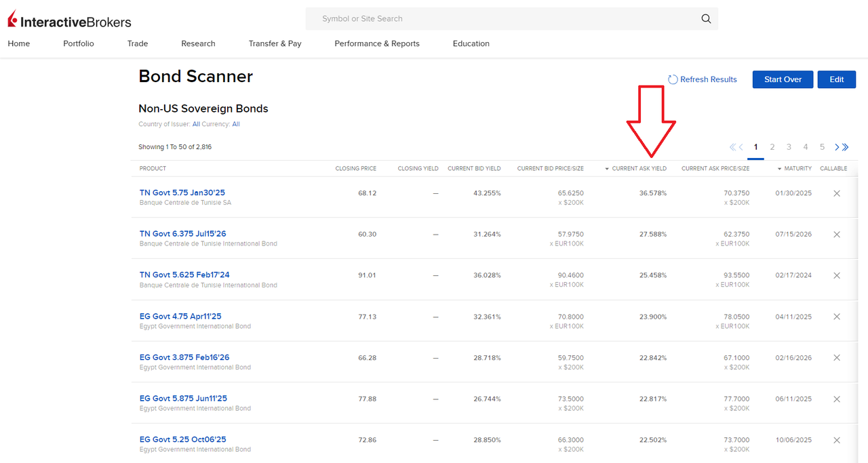
Task: Remove the EG Govt 4.75 Apr11'25 row
Action: click(x=837, y=317)
